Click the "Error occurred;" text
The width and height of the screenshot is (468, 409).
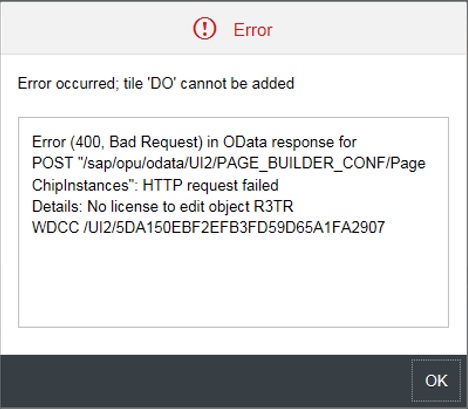(x=68, y=83)
